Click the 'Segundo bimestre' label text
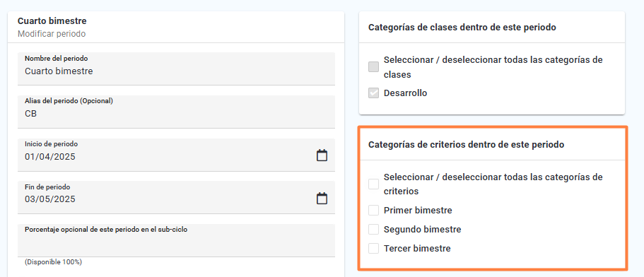The height and width of the screenshot is (277, 644). (422, 230)
